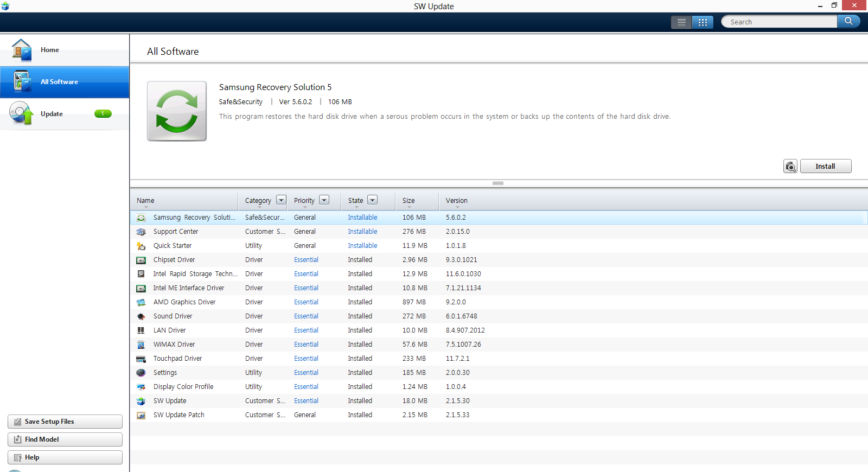
Task: Click the Sound Driver row icon
Action: (141, 316)
